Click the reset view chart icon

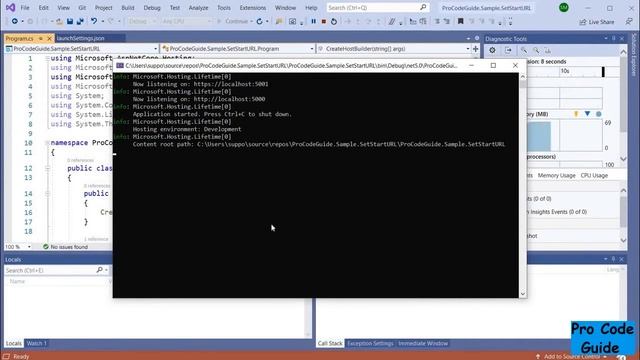tap(548, 50)
